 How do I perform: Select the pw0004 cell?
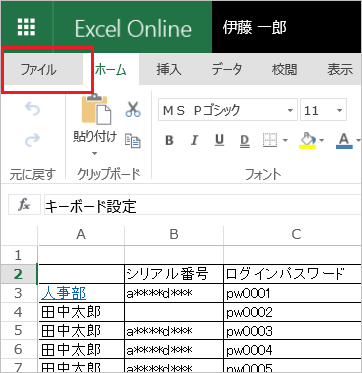(293, 350)
